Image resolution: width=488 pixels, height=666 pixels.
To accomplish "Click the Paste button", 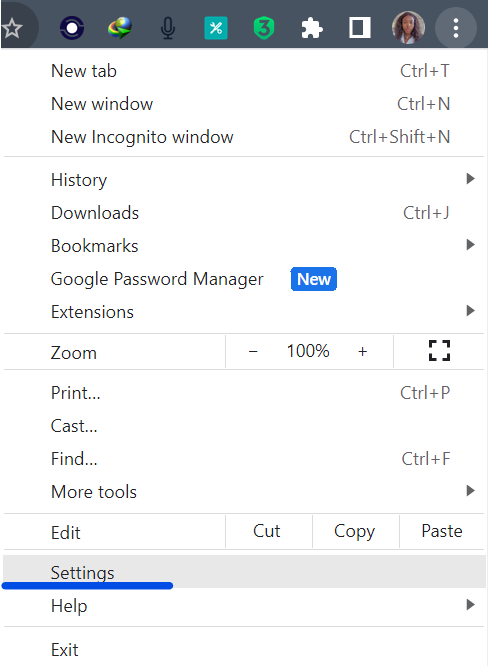I will [x=442, y=531].
